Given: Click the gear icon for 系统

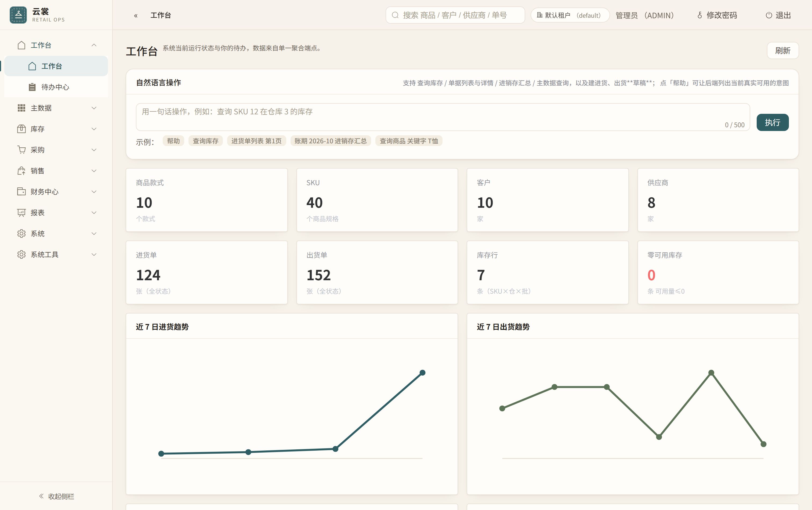Looking at the screenshot, I should coord(21,234).
